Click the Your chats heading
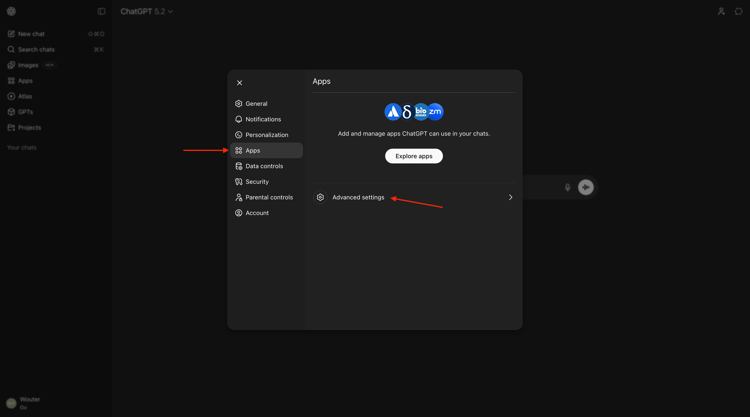This screenshot has width=750, height=417. [22, 148]
